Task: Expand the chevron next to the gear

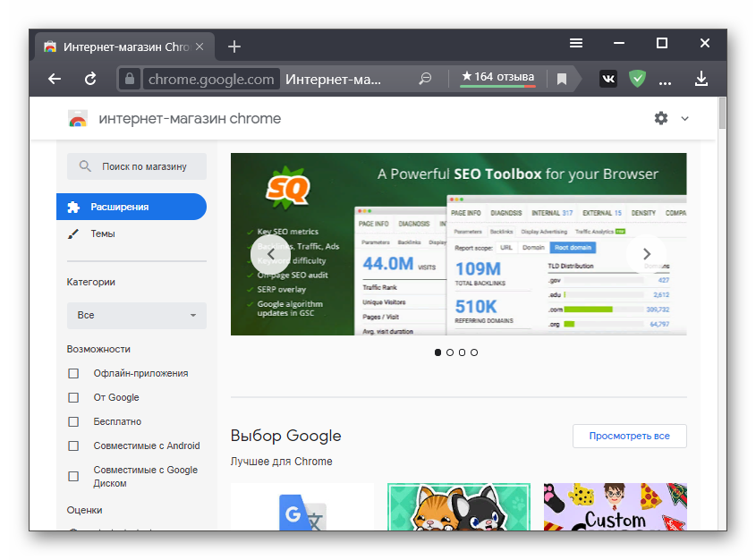Action: click(684, 118)
